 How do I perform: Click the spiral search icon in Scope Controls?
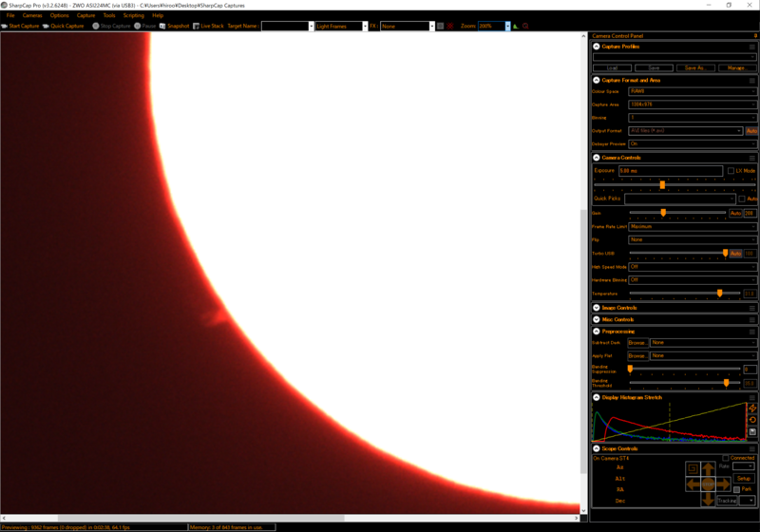pyautogui.click(x=693, y=469)
